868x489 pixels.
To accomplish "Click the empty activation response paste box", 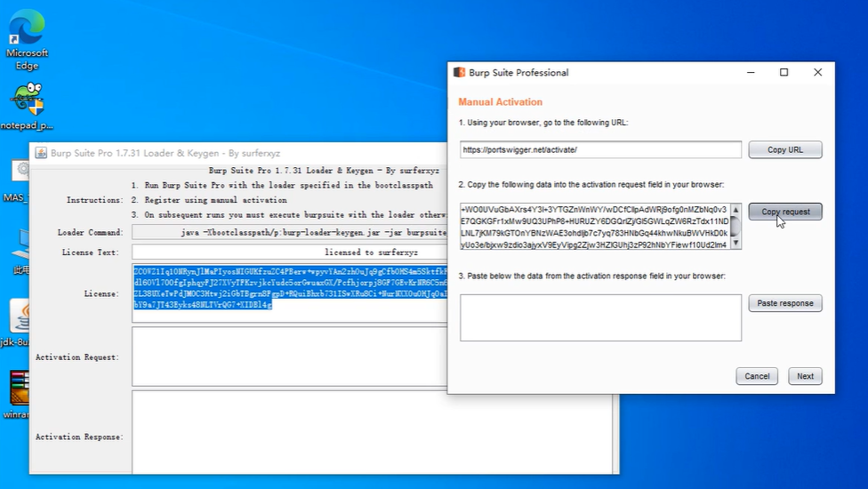I will 600,317.
